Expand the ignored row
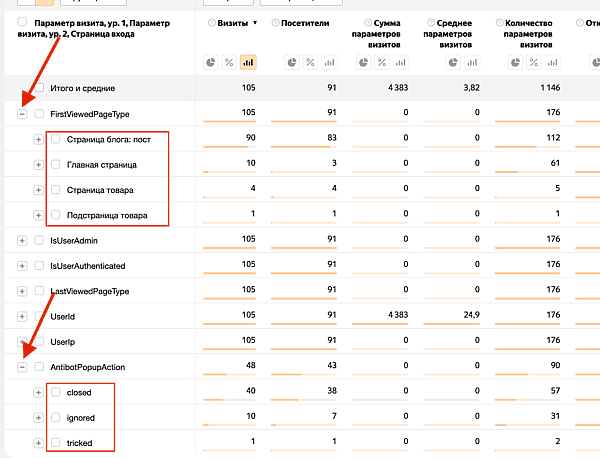The height and width of the screenshot is (458, 600). 38,418
